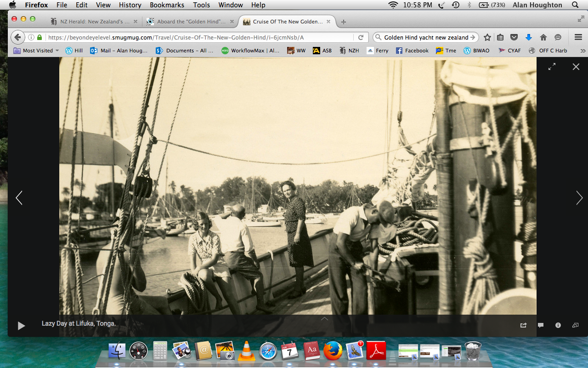Go to the previous photo arrow

(x=19, y=198)
